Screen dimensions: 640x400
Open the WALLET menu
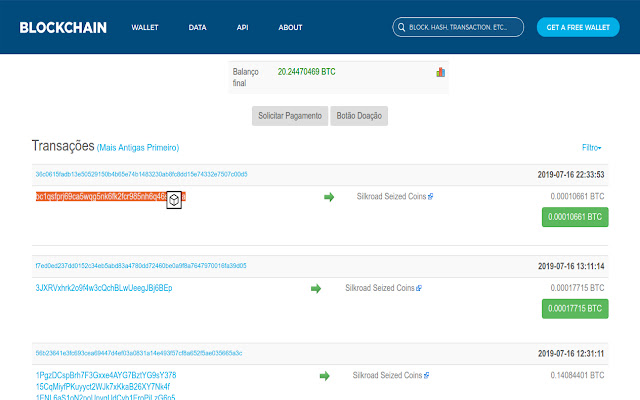[x=144, y=27]
